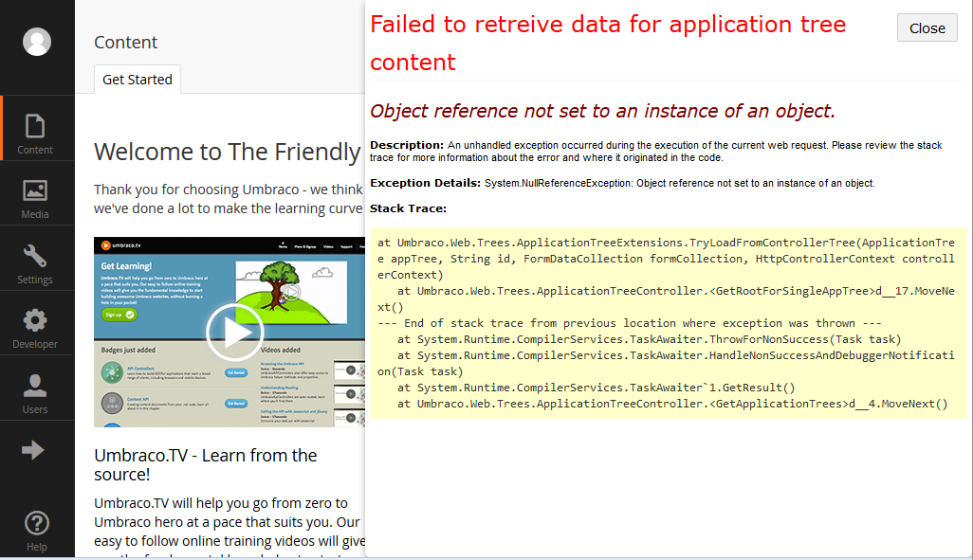Close the error panel
The height and width of the screenshot is (560, 973).
click(x=927, y=27)
